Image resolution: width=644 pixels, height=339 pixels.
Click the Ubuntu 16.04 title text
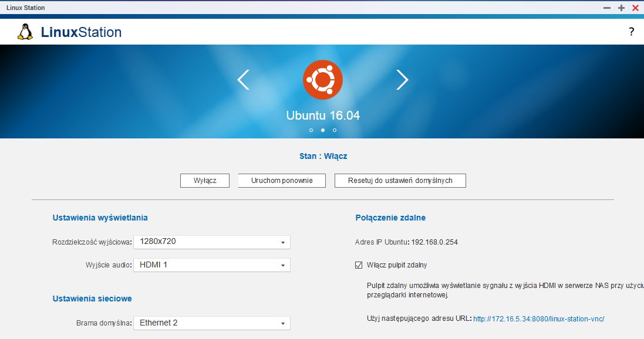(323, 116)
